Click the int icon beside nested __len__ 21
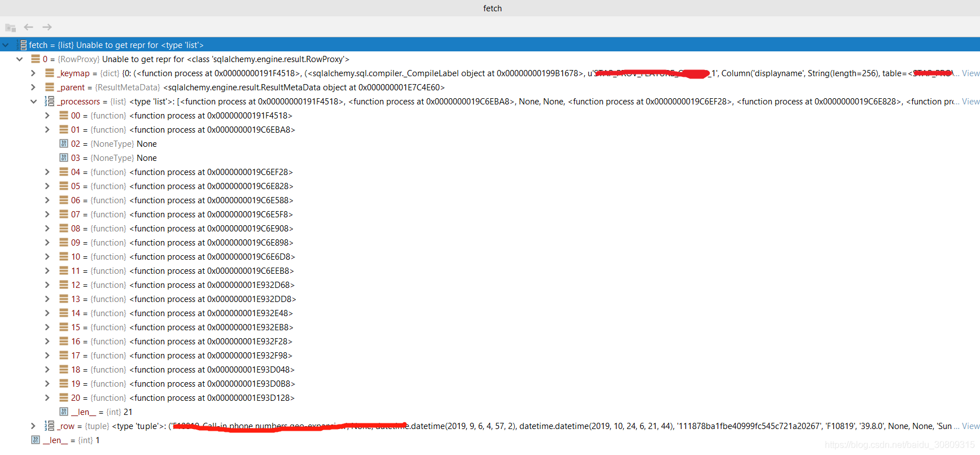Screen dimensions: 980x455 pos(64,412)
